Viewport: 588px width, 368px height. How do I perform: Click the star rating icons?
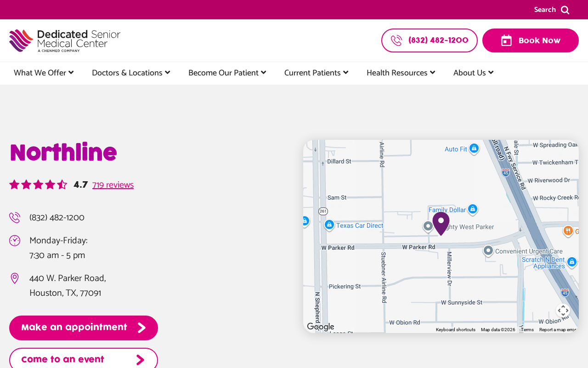(38, 184)
